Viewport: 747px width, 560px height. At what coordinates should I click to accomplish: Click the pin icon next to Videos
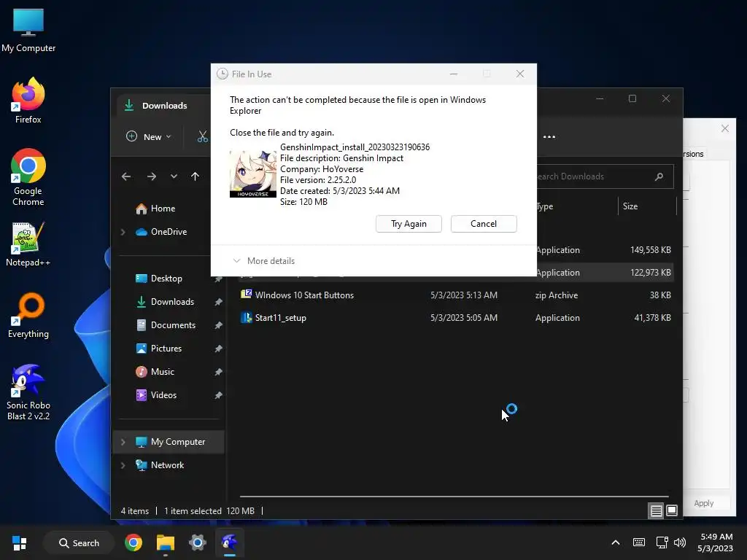pyautogui.click(x=218, y=395)
